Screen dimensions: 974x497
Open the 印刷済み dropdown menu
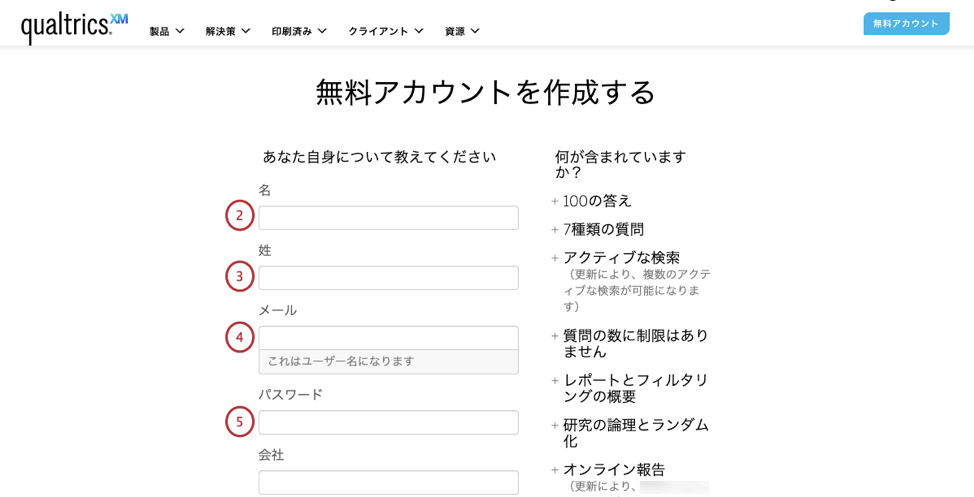pos(299,31)
